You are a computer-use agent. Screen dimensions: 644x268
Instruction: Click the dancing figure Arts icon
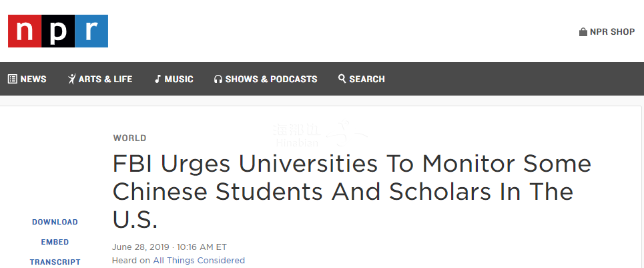coord(72,79)
